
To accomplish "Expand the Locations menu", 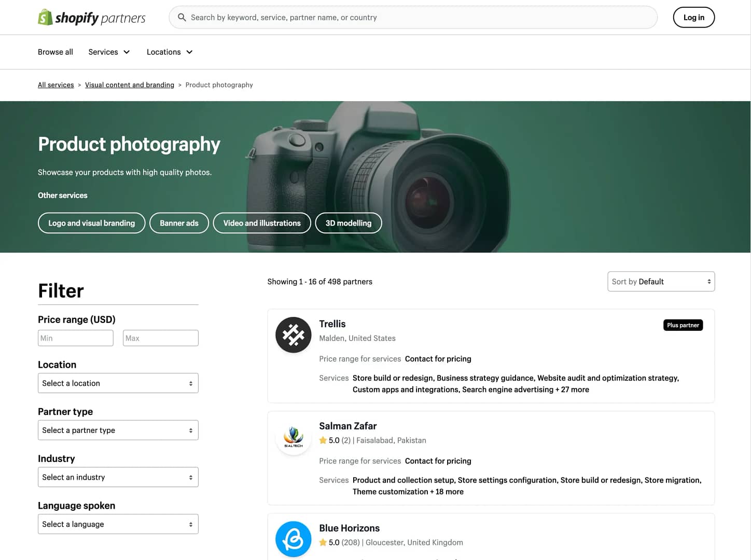I will coord(170,52).
